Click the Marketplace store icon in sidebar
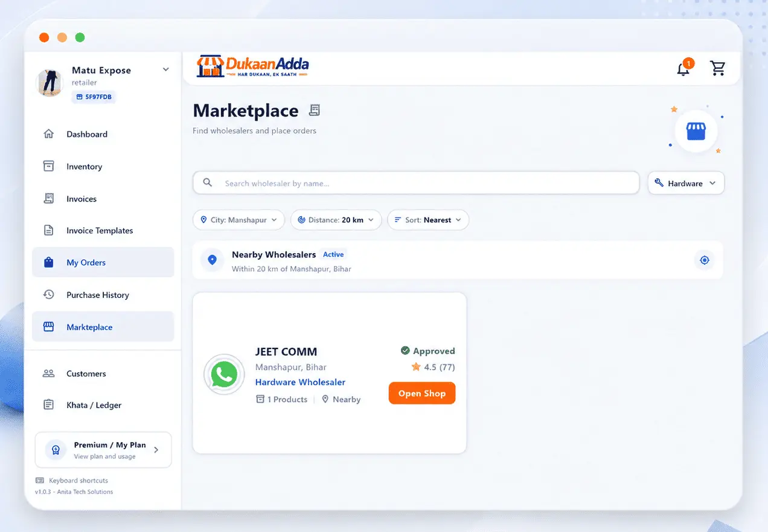 pyautogui.click(x=49, y=327)
